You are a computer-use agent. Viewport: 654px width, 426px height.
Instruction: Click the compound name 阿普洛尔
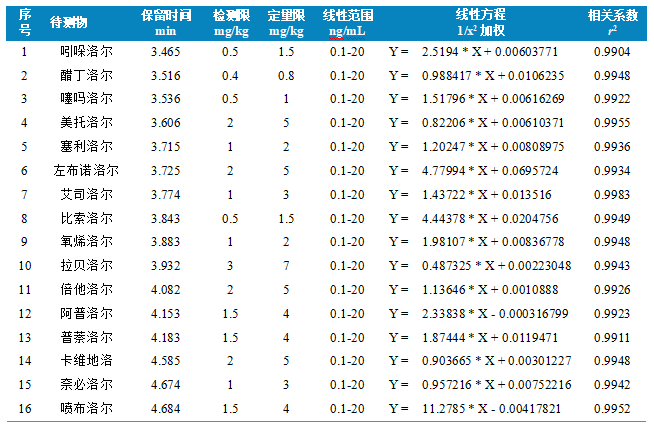(86, 313)
